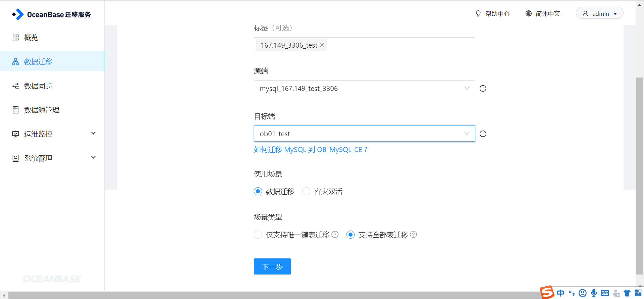Image resolution: width=644 pixels, height=299 pixels.
Task: Click the Sogou account person icon
Action: click(616, 293)
